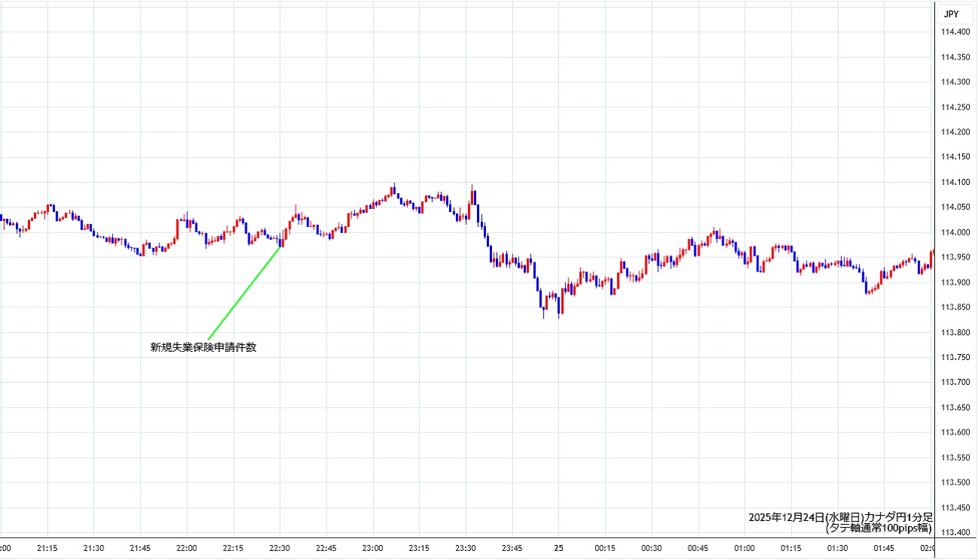
Task: Select the 113.850 price level label
Action: (955, 307)
